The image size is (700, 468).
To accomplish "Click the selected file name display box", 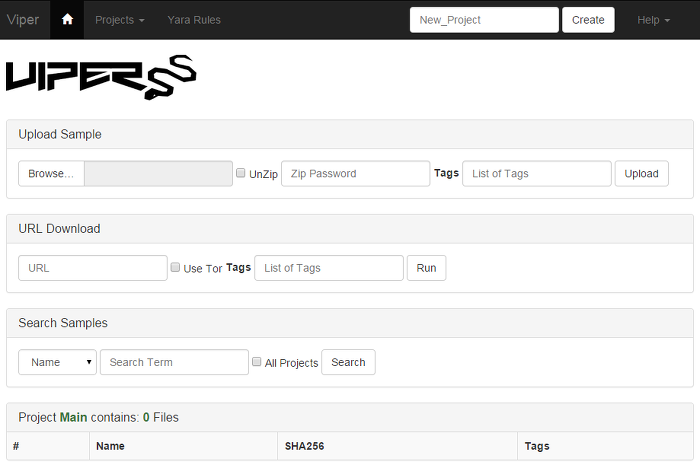I will point(158,173).
